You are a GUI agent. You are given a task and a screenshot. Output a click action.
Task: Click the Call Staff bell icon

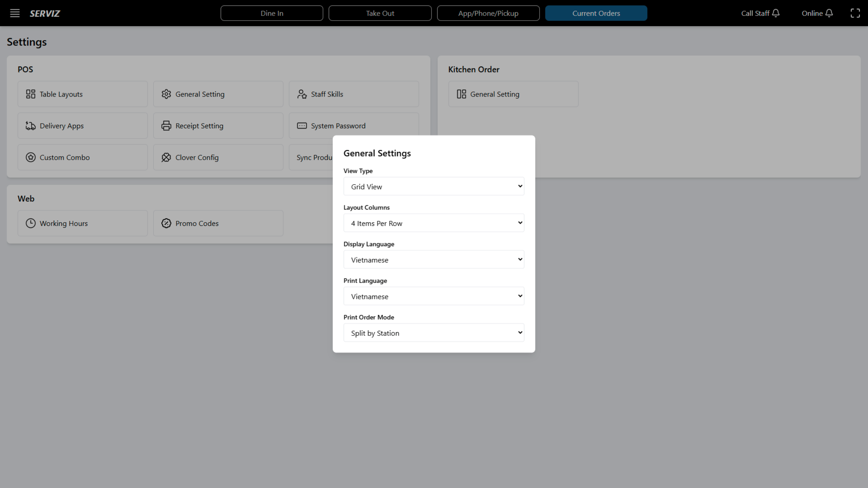coord(776,13)
